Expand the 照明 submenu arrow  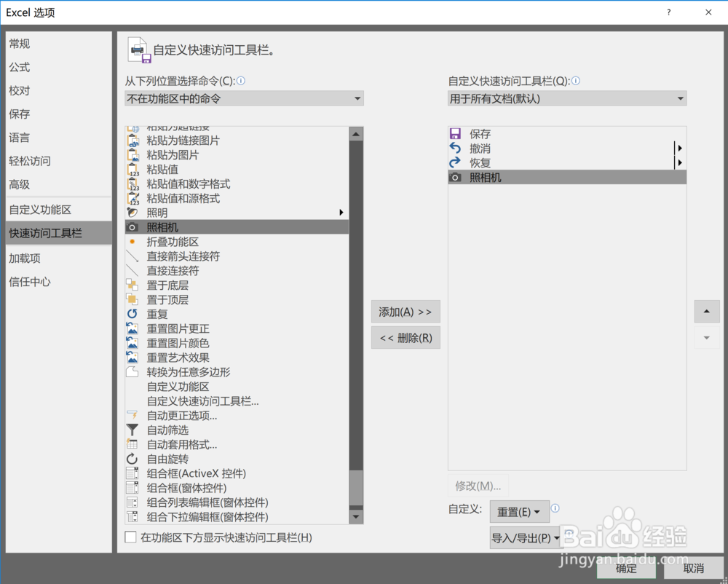[x=341, y=212]
